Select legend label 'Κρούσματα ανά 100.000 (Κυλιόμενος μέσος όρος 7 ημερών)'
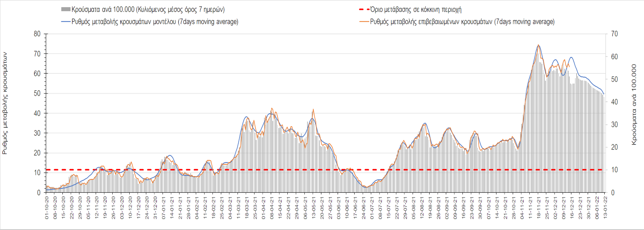 click(148, 9)
